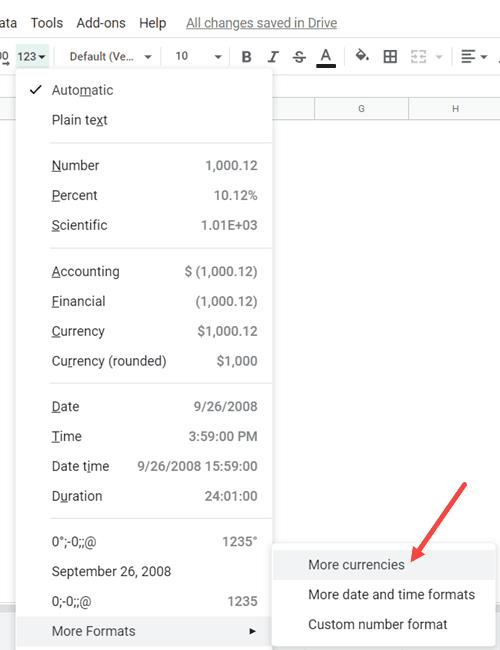
Task: Click All changes saved in Drive link
Action: (261, 23)
